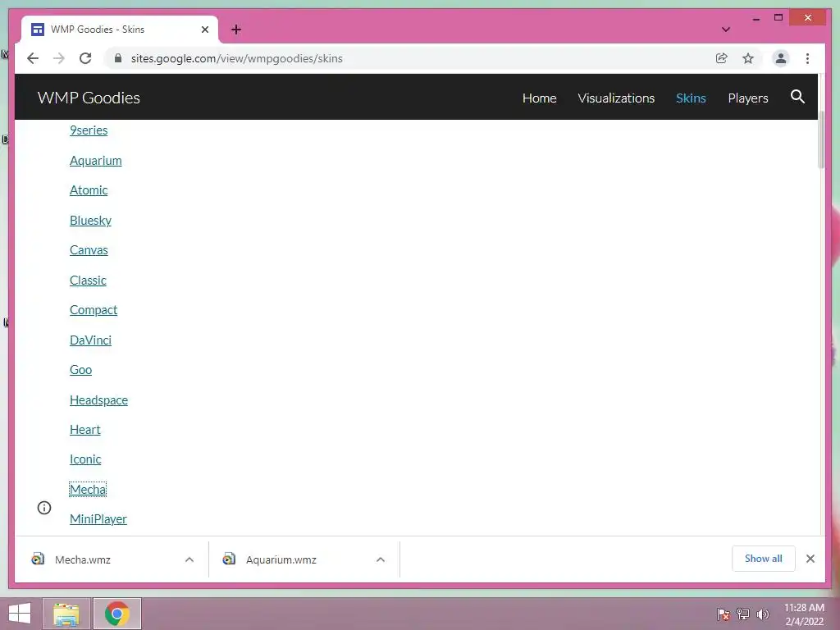The width and height of the screenshot is (840, 630).
Task: Maximize the Chrome window
Action: [x=778, y=18]
